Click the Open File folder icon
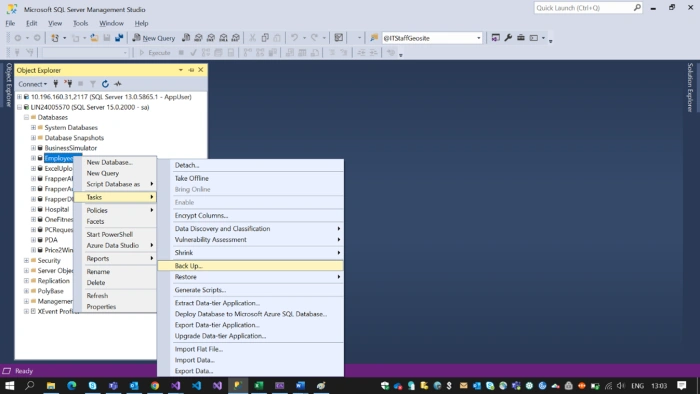Screen dimensions: 700x394 tap(94, 38)
